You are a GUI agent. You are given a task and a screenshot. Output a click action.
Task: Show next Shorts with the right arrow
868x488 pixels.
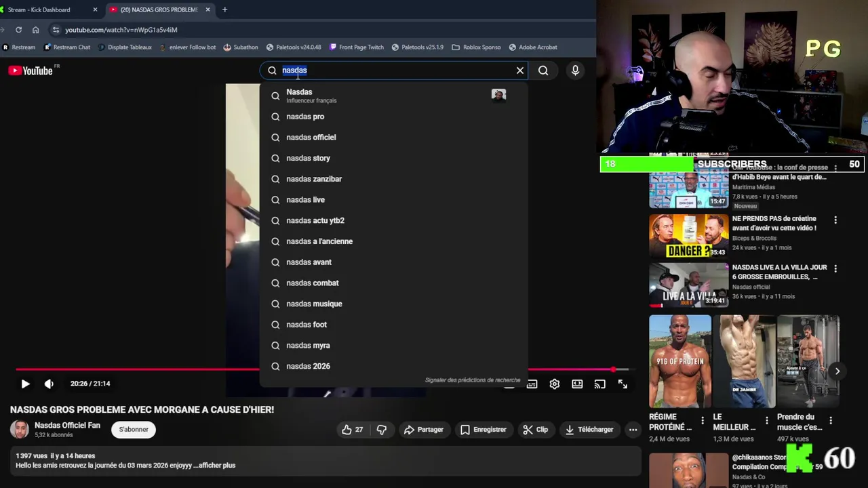(837, 371)
